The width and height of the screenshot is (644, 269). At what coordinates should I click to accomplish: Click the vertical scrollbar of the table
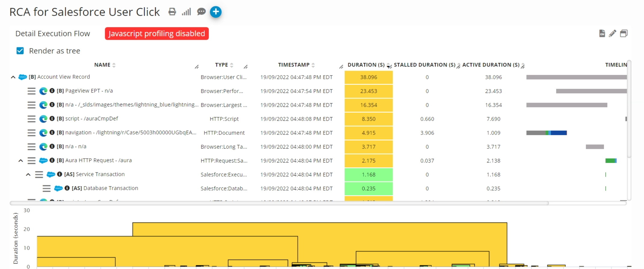(x=629, y=108)
